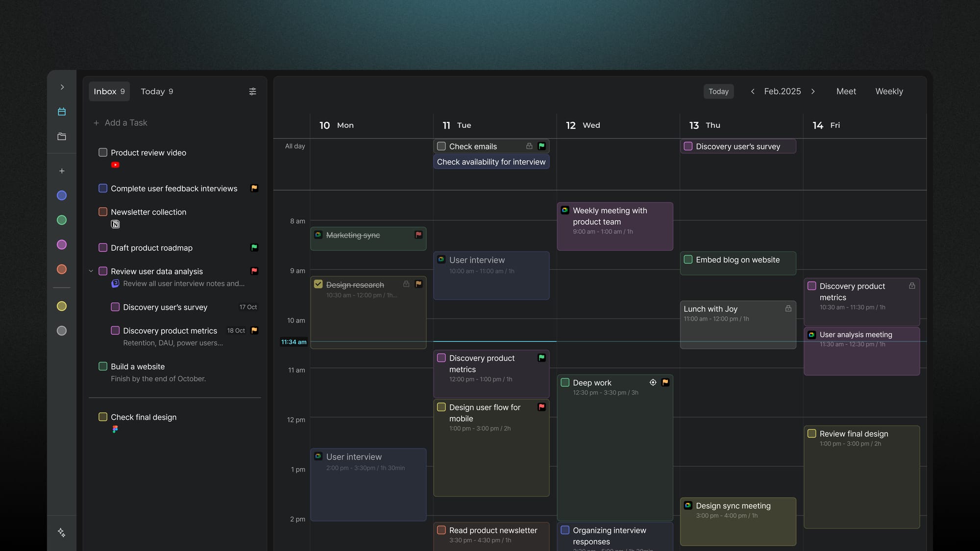Click the YouTube icon under Product review video
This screenshot has height=551, width=980.
tap(115, 165)
